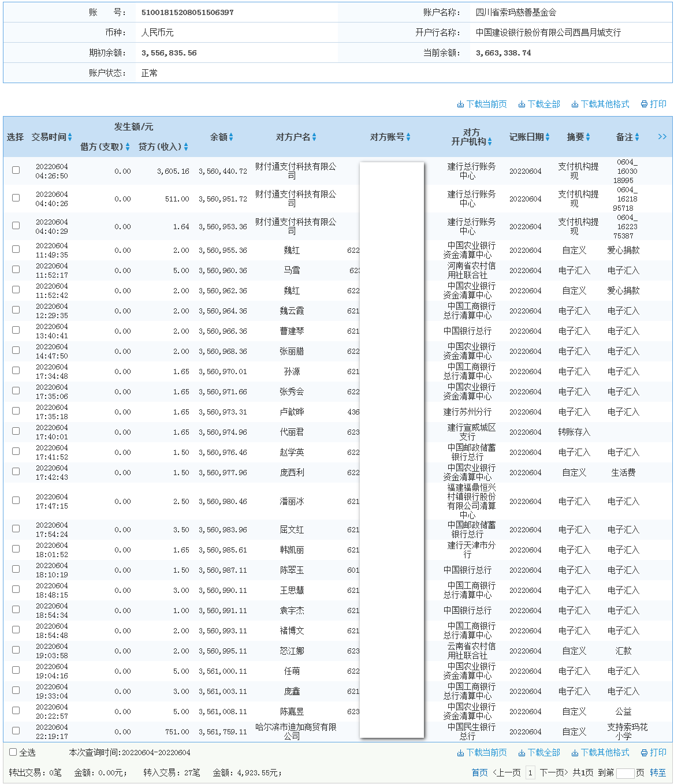The image size is (674, 784).
Task: Click the 转至 jump link
Action: (x=658, y=773)
